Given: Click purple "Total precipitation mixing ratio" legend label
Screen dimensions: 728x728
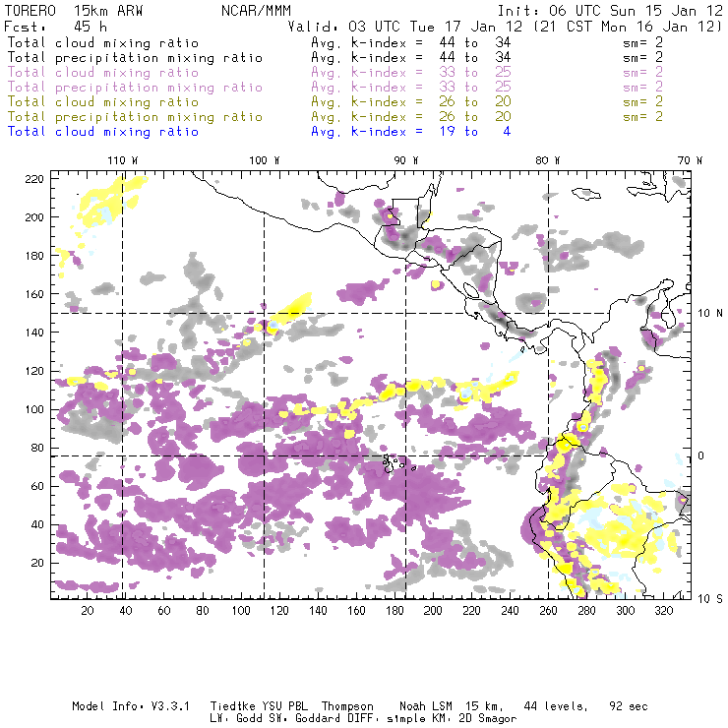Looking at the screenshot, I should (135, 88).
